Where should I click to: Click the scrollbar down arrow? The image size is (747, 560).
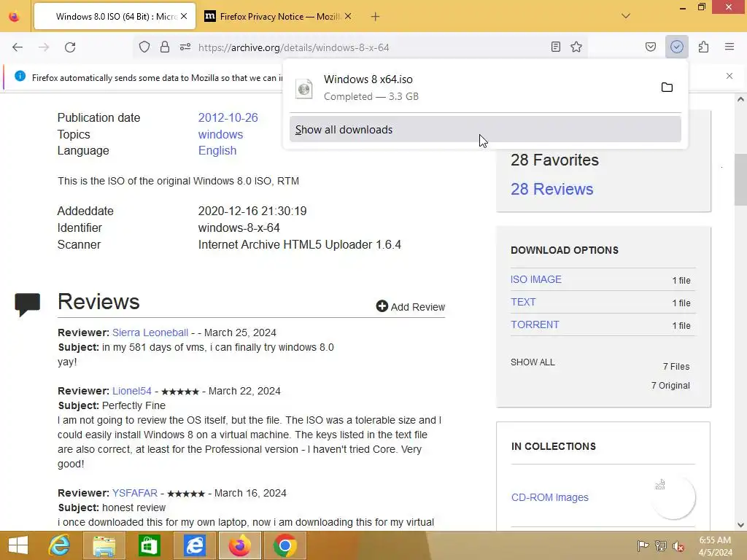click(740, 525)
